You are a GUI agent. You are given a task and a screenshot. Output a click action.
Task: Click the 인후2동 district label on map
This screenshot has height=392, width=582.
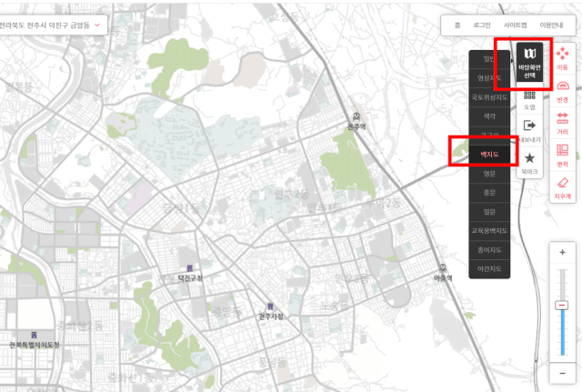pos(292,194)
